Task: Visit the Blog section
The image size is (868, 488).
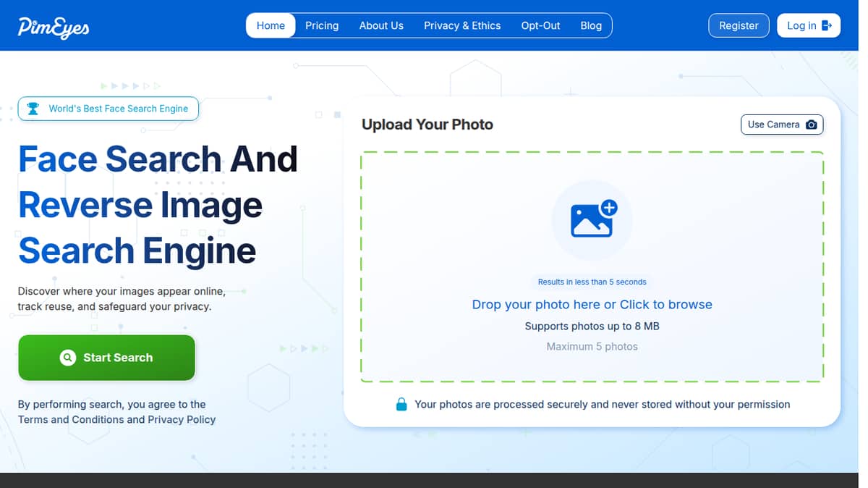Action: [x=591, y=25]
